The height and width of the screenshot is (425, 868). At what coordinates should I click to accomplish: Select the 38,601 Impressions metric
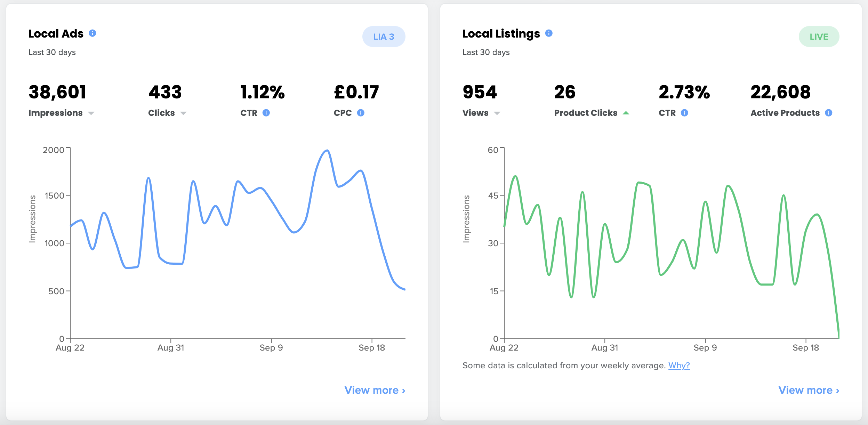tap(57, 93)
